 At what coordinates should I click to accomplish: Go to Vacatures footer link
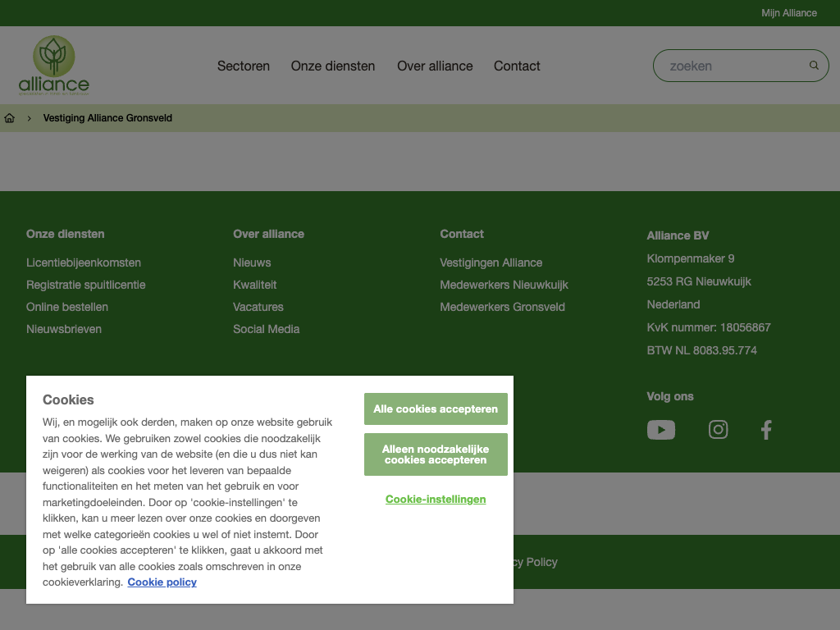pyautogui.click(x=258, y=307)
